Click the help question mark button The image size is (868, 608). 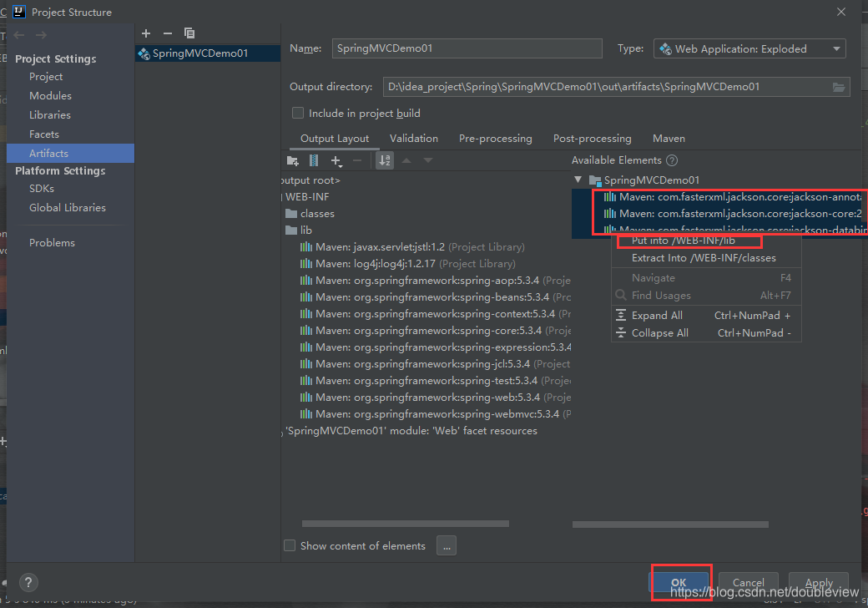pos(28,583)
